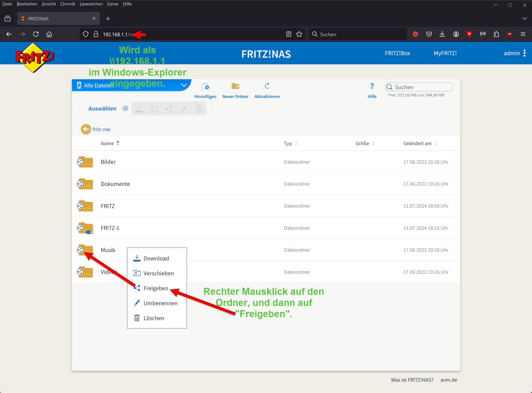
Task: Open the Extras menu
Action: pyautogui.click(x=113, y=4)
